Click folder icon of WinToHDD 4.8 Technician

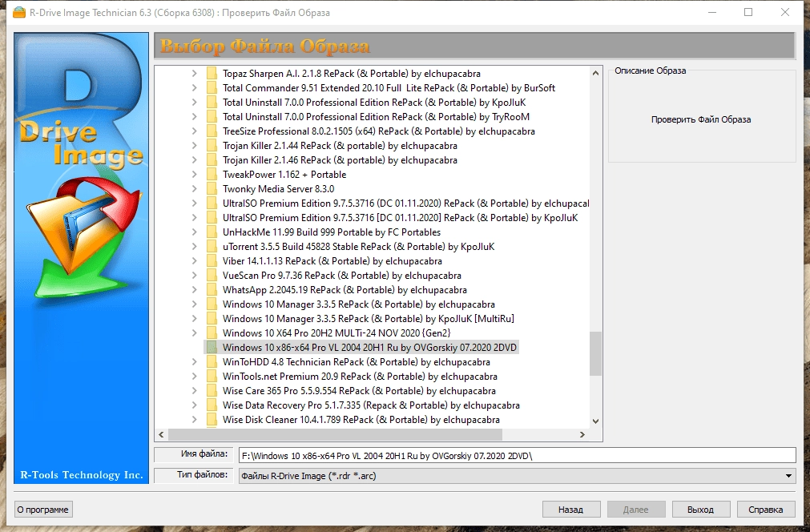(x=212, y=362)
